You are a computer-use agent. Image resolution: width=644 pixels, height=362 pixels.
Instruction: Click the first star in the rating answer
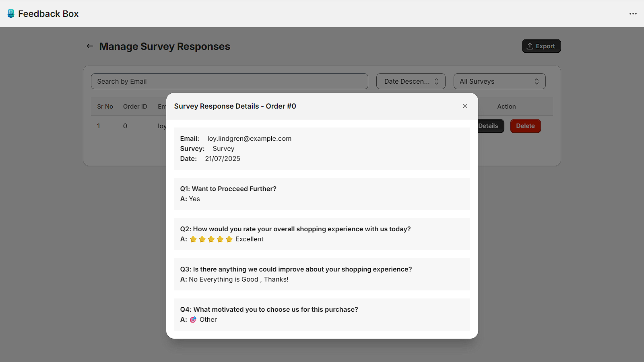(x=193, y=239)
